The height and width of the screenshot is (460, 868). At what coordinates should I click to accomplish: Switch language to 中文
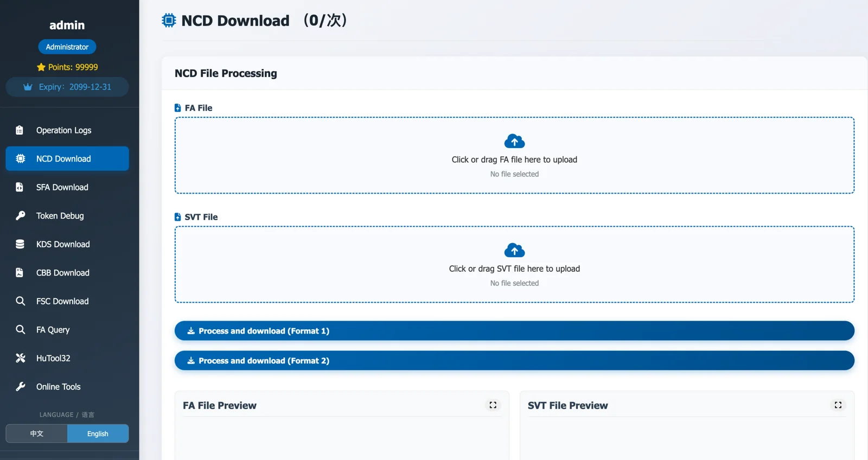37,433
